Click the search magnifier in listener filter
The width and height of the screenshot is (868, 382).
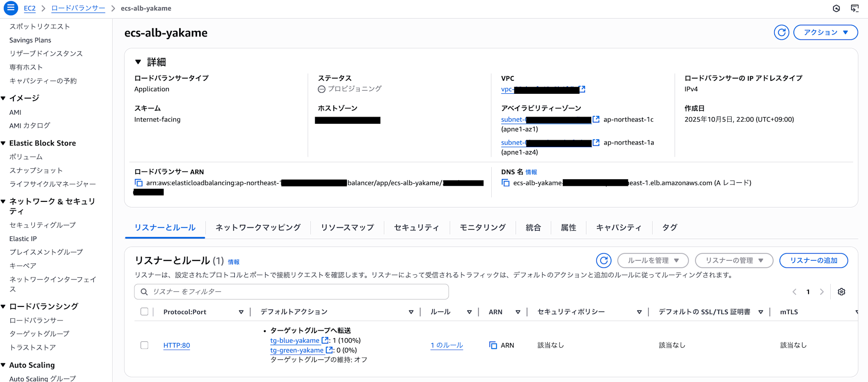pyautogui.click(x=144, y=292)
